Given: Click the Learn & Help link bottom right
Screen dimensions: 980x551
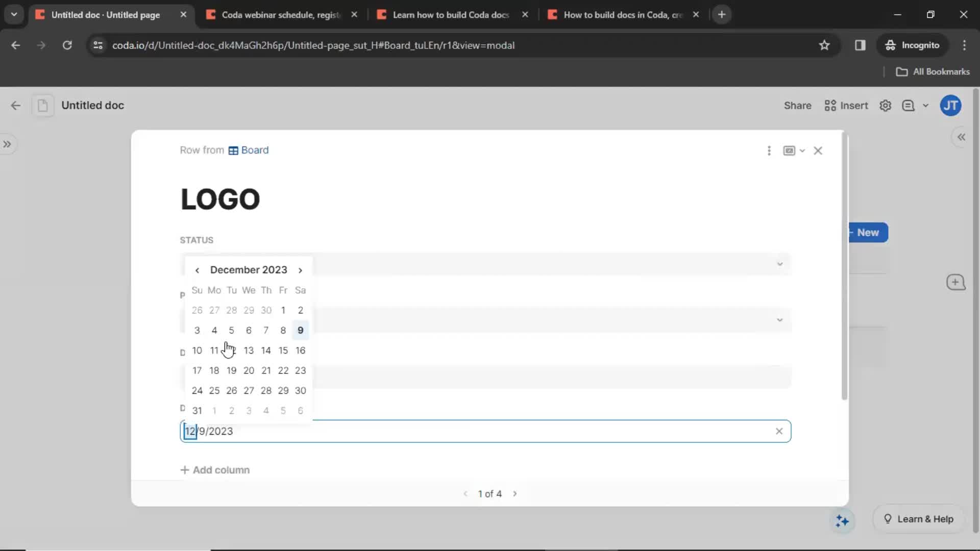Looking at the screenshot, I should click(x=919, y=518).
